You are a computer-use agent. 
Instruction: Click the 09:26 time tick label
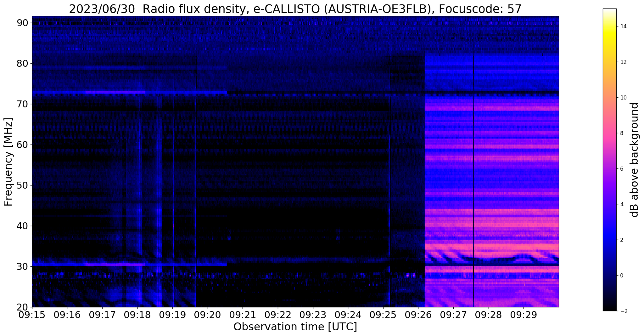(x=418, y=314)
